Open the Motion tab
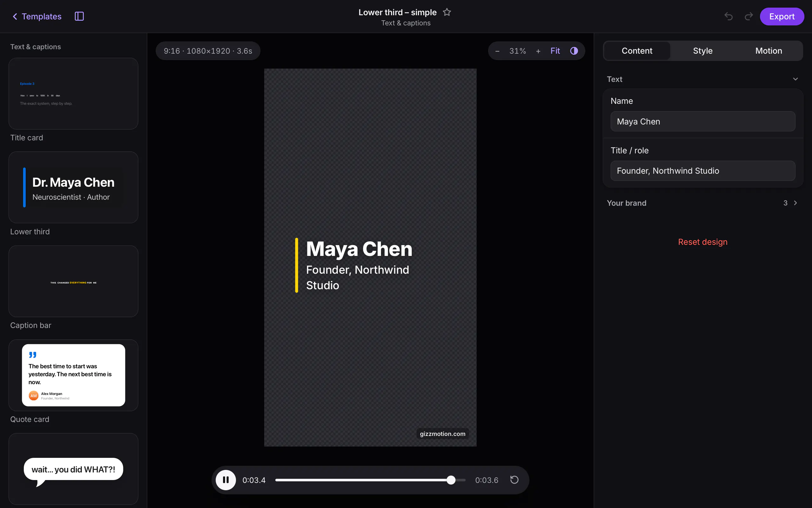The width and height of the screenshot is (812, 508). pyautogui.click(x=768, y=51)
